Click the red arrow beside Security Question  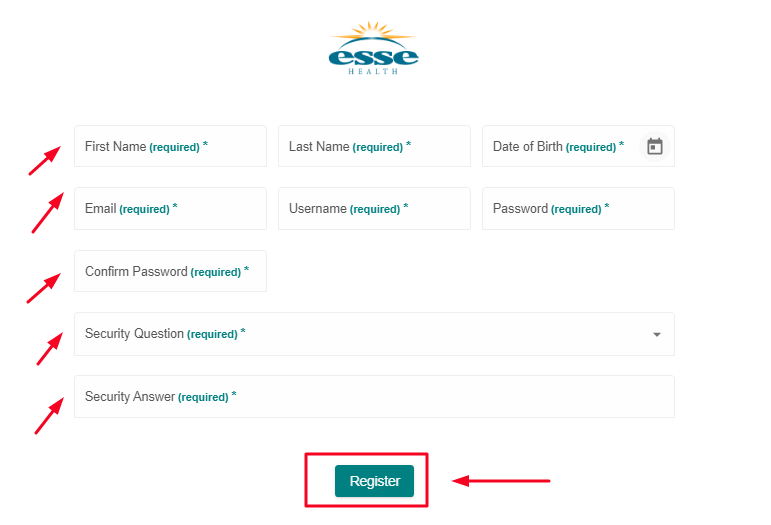[50, 349]
